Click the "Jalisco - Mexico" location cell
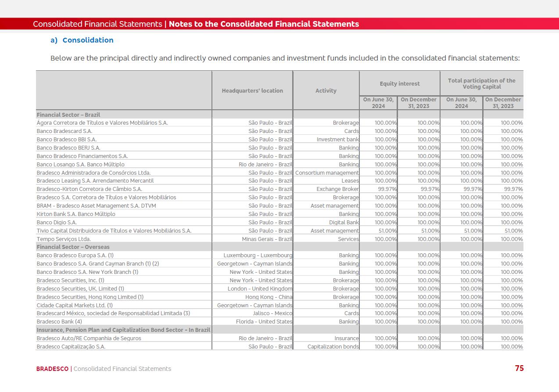The height and width of the screenshot is (392, 559). click(272, 313)
